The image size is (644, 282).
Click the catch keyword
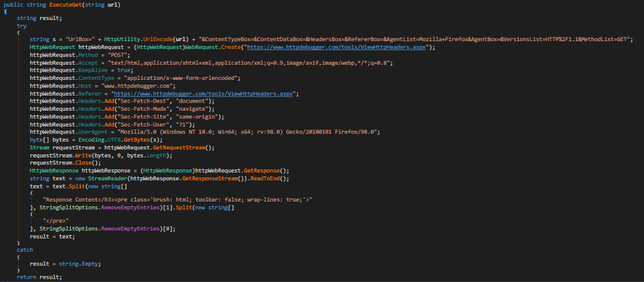[24, 250]
